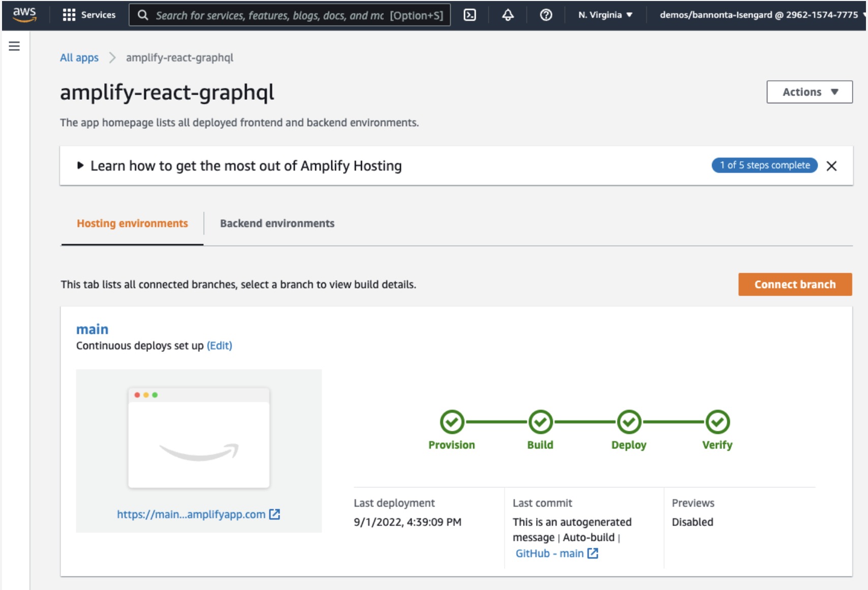Screen dimensions: 868x590
Task: Click the Build step checkmark icon
Action: (540, 422)
